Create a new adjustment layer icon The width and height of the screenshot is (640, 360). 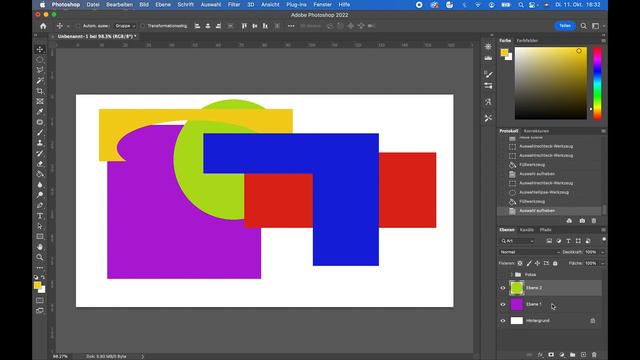(x=562, y=355)
